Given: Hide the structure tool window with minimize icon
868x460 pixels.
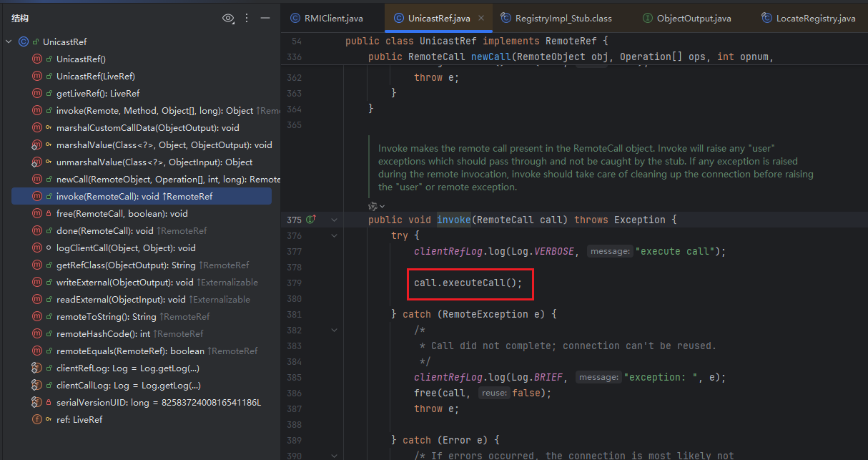Looking at the screenshot, I should pyautogui.click(x=265, y=18).
